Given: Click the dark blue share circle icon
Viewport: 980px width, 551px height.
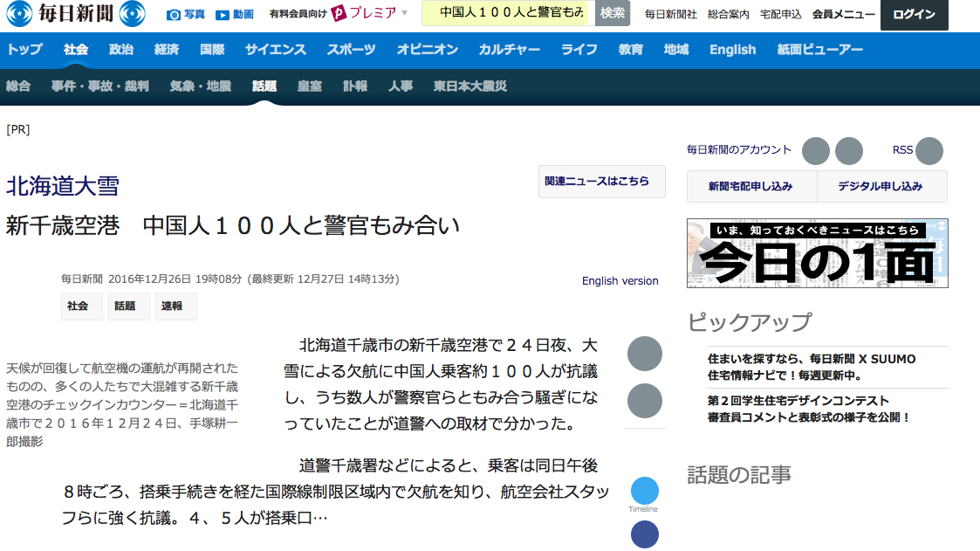Looking at the screenshot, I should (x=644, y=534).
